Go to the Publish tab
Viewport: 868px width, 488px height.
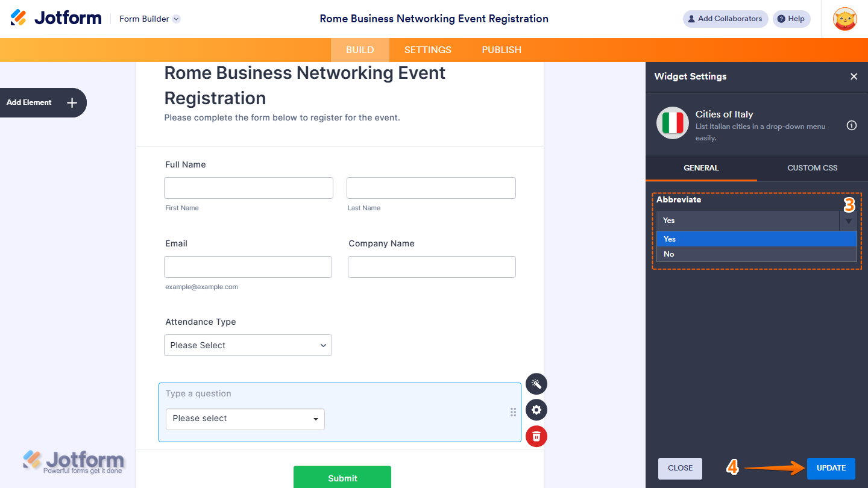click(x=502, y=50)
